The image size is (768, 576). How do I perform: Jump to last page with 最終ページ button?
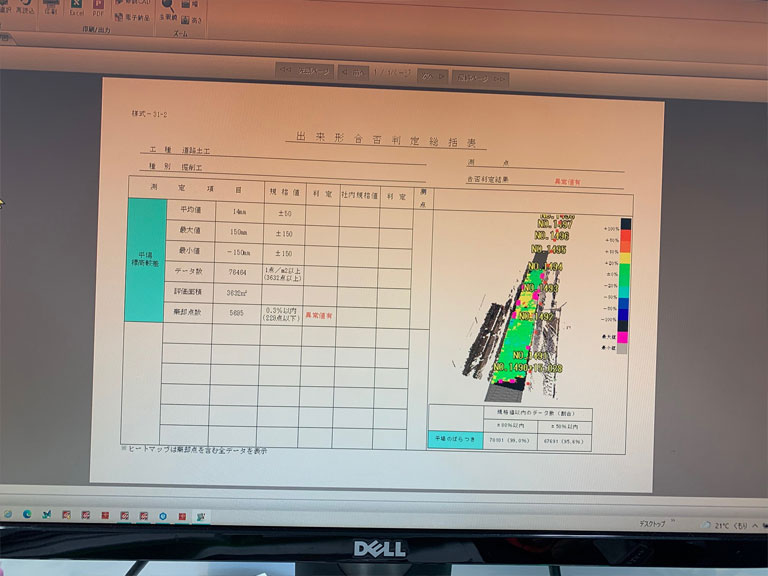click(480, 78)
